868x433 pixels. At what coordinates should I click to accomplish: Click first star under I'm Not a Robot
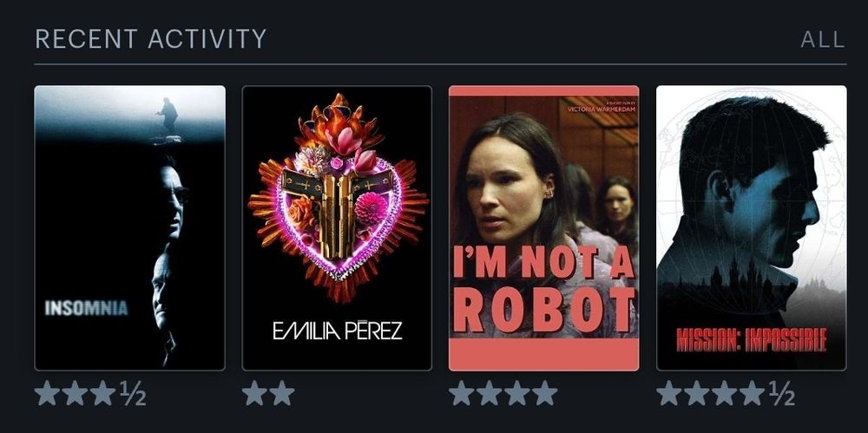[x=462, y=392]
